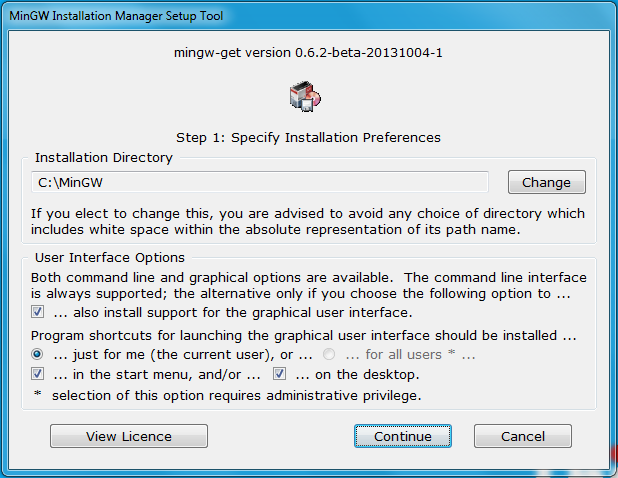
Task: Click the Installation Directory group label
Action: (x=104, y=157)
